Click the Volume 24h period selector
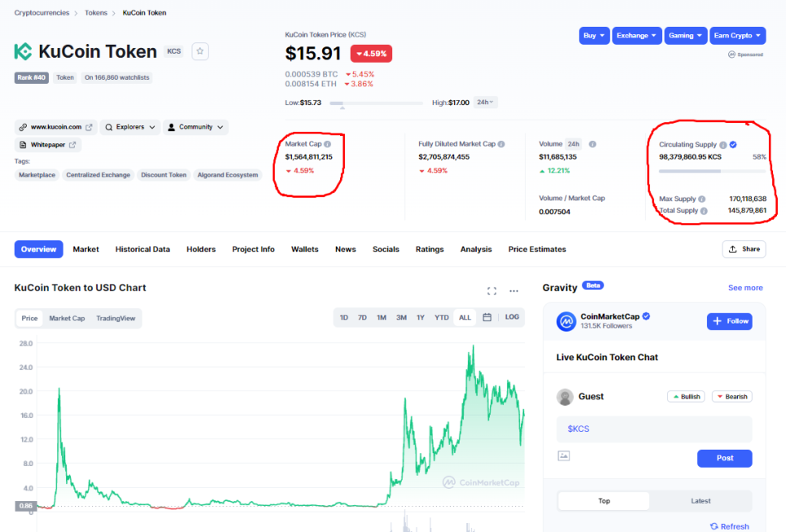 click(573, 144)
